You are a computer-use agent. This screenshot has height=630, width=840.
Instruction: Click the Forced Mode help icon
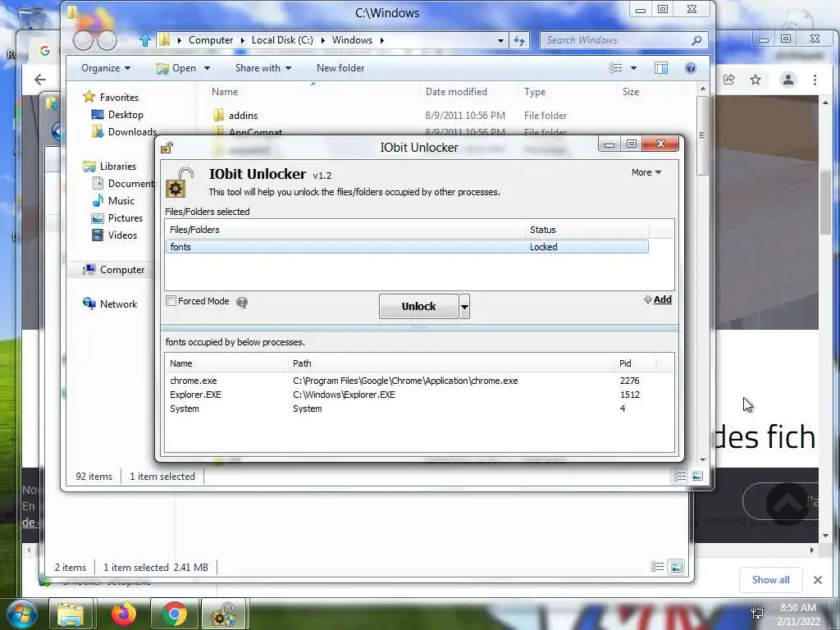tap(242, 303)
